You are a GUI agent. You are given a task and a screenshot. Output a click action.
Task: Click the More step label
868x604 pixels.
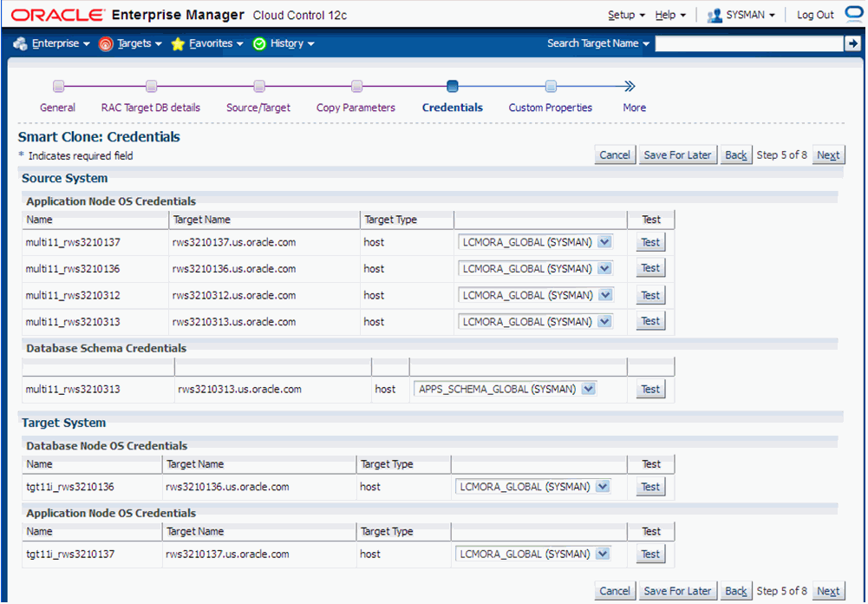635,108
